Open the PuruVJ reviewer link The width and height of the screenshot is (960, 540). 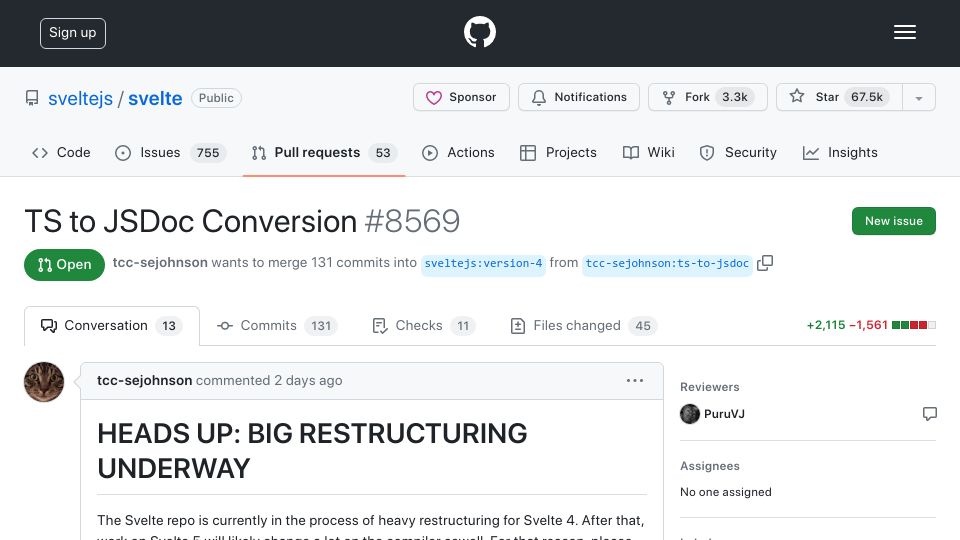(724, 414)
